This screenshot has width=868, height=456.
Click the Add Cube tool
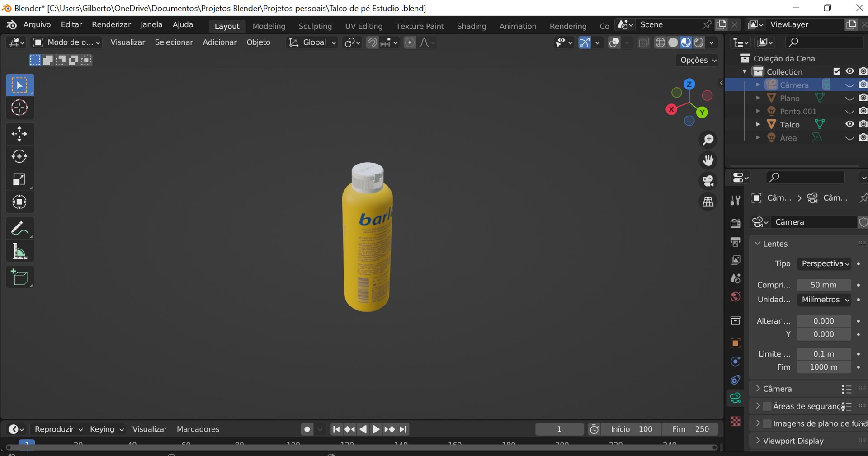[19, 277]
